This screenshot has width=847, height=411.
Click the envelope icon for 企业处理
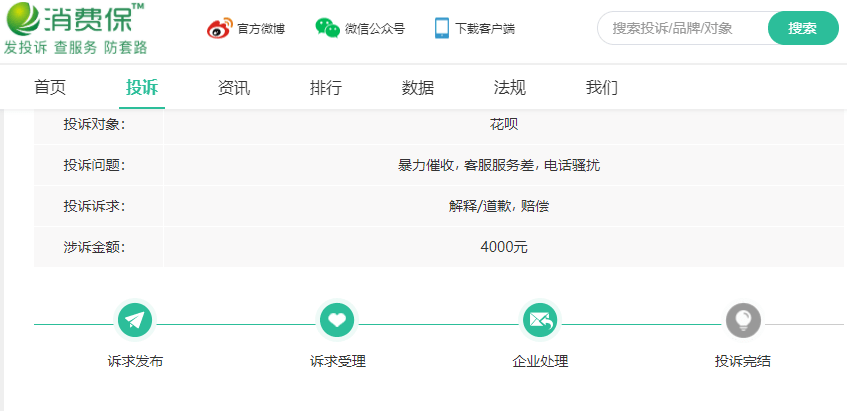[x=540, y=321]
